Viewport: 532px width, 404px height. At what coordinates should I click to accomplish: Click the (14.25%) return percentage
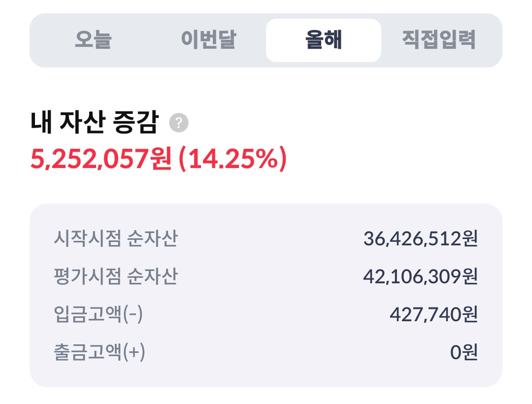(x=232, y=160)
